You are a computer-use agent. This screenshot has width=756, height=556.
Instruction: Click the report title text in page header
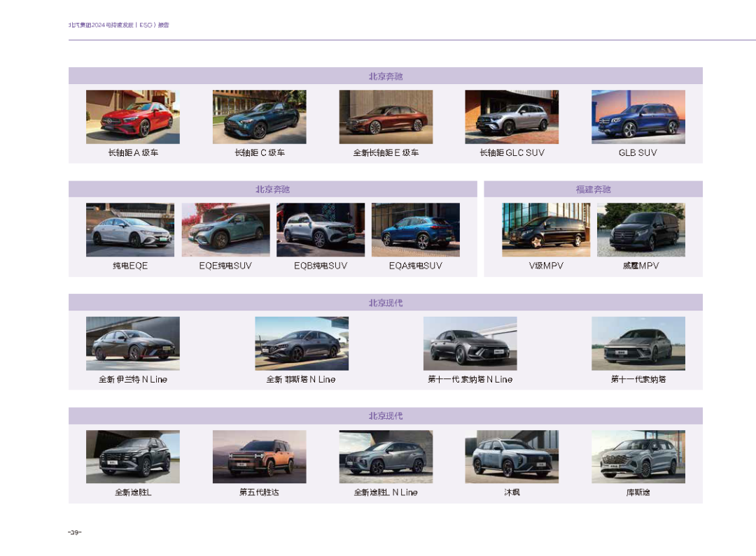[118, 25]
